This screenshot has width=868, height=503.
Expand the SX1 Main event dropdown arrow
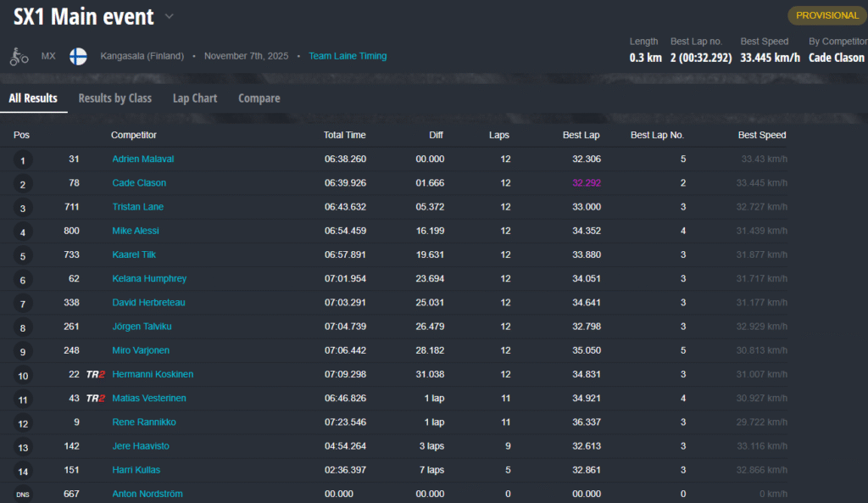coord(169,16)
